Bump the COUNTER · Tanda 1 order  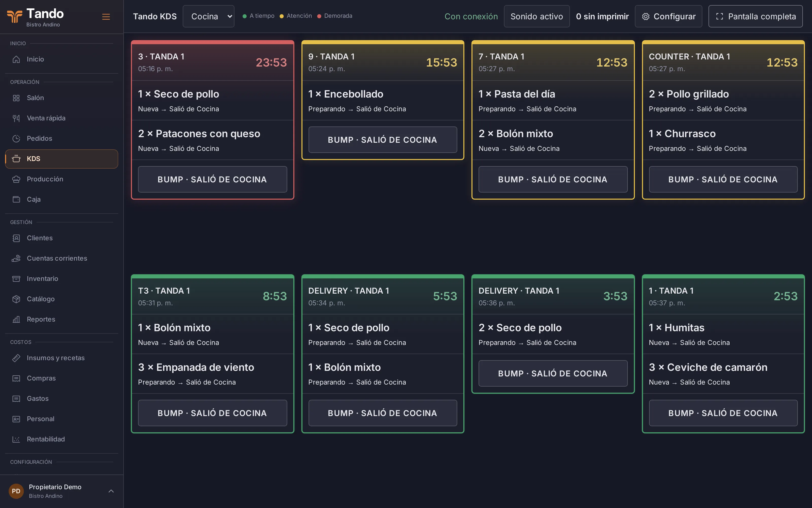click(x=723, y=179)
